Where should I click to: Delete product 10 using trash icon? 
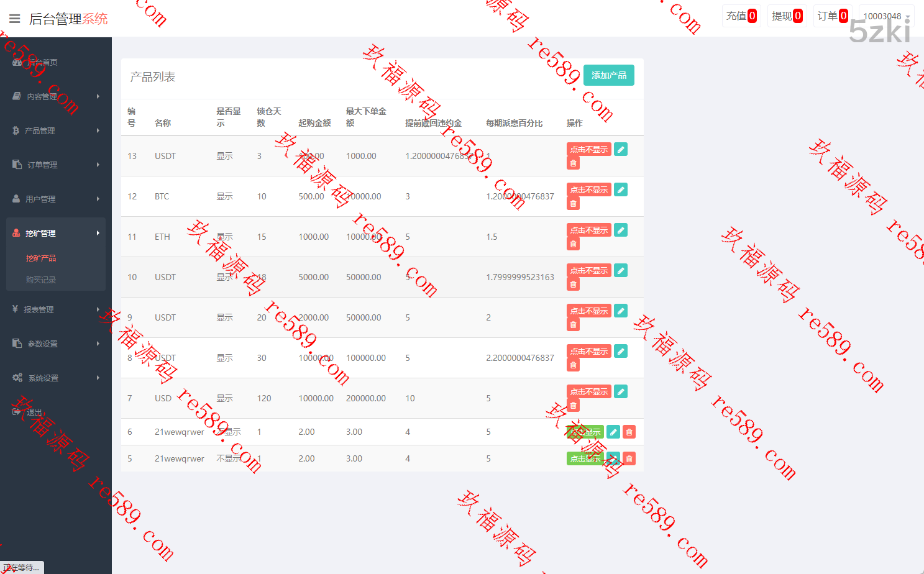573,285
